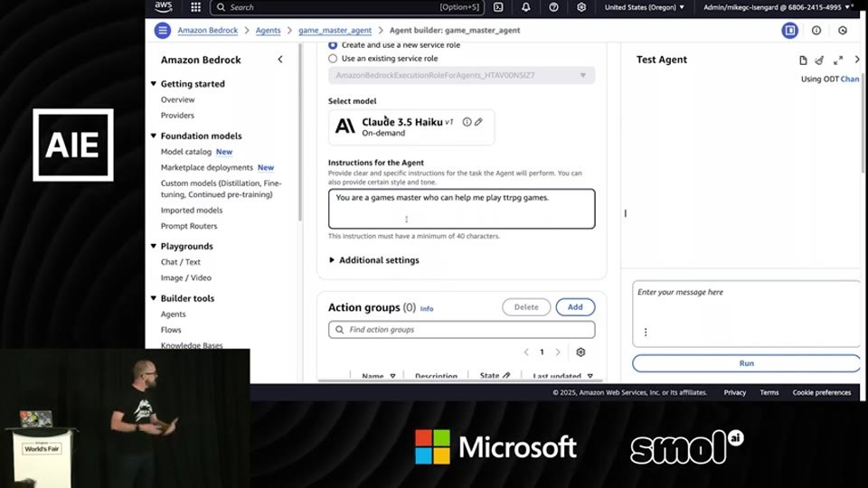Open Image / Video playground
868x488 pixels.
coord(186,277)
